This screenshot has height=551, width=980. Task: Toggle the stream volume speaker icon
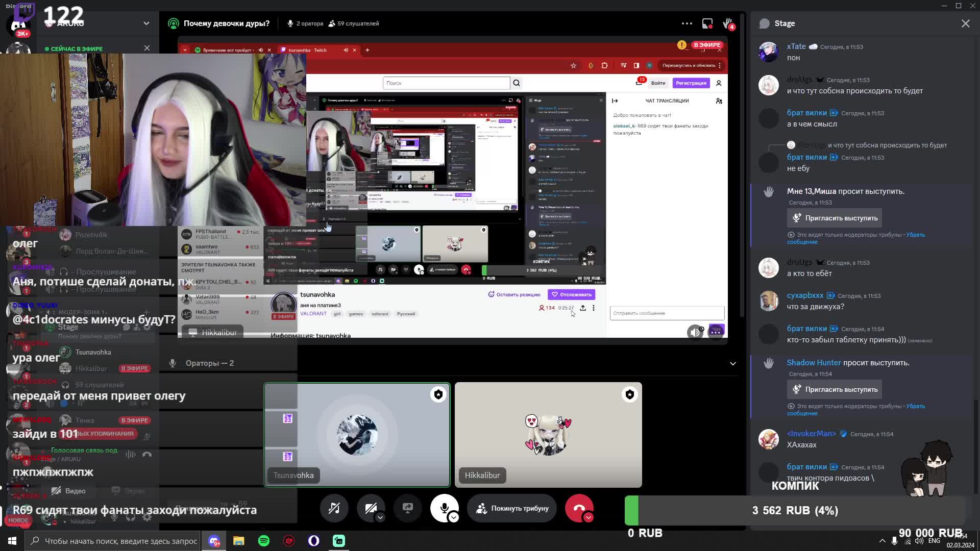tap(695, 333)
